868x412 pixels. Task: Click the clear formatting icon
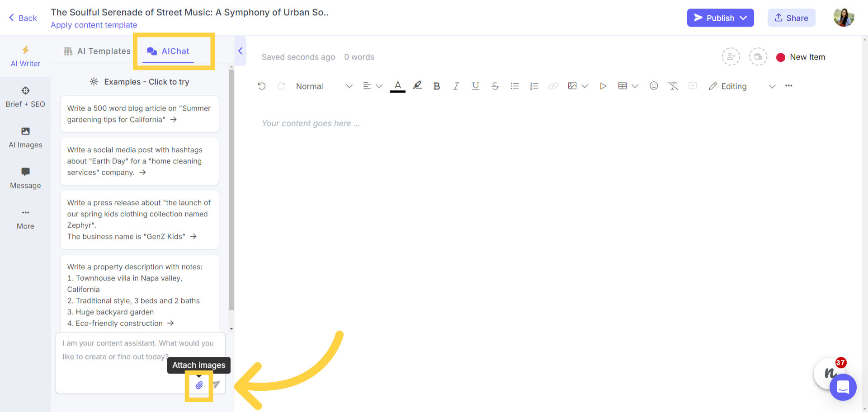(673, 86)
